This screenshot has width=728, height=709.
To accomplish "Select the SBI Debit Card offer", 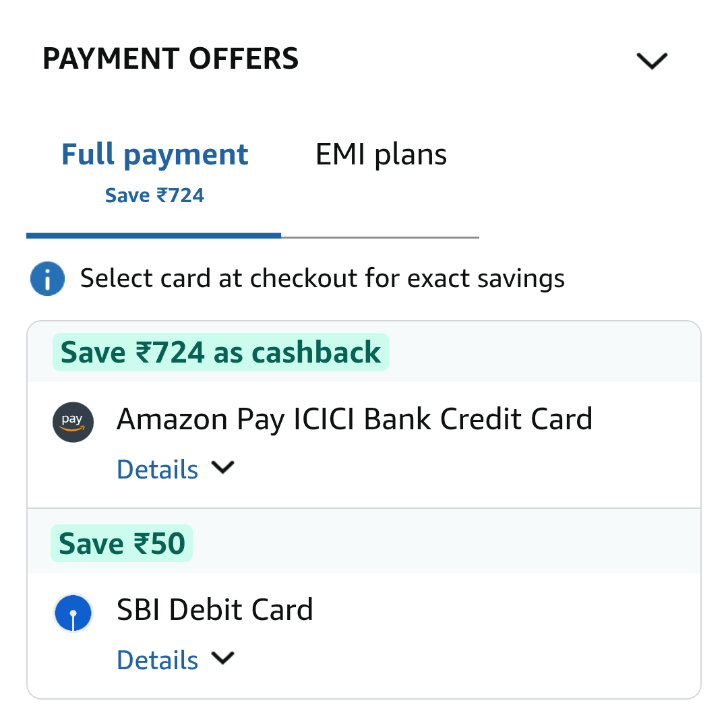I will click(x=214, y=610).
